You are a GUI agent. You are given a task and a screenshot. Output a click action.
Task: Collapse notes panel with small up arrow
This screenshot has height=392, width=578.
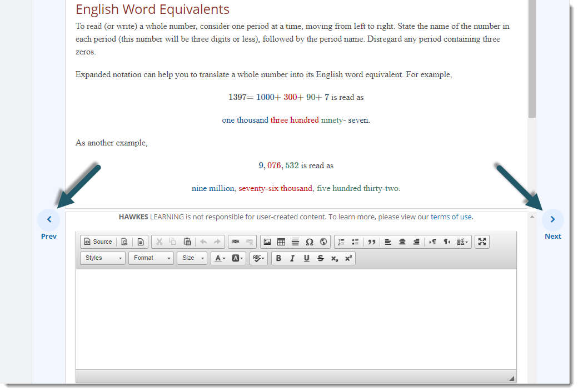pyautogui.click(x=532, y=217)
